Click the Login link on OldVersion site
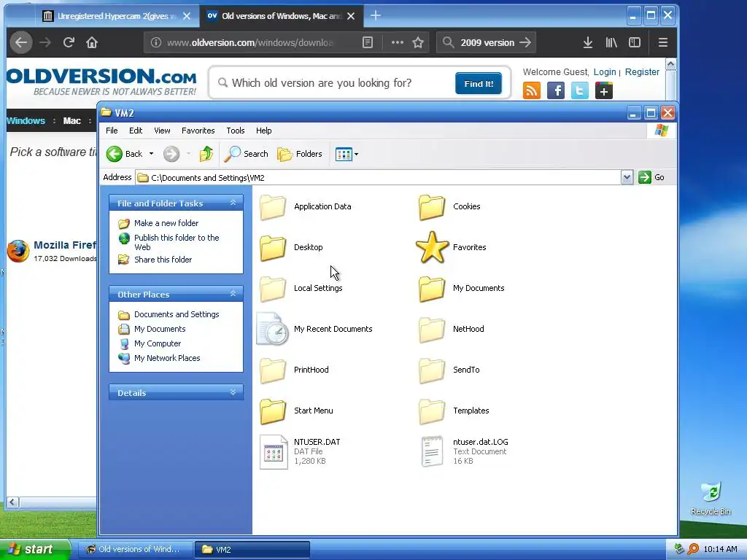This screenshot has height=560, width=747. (605, 72)
